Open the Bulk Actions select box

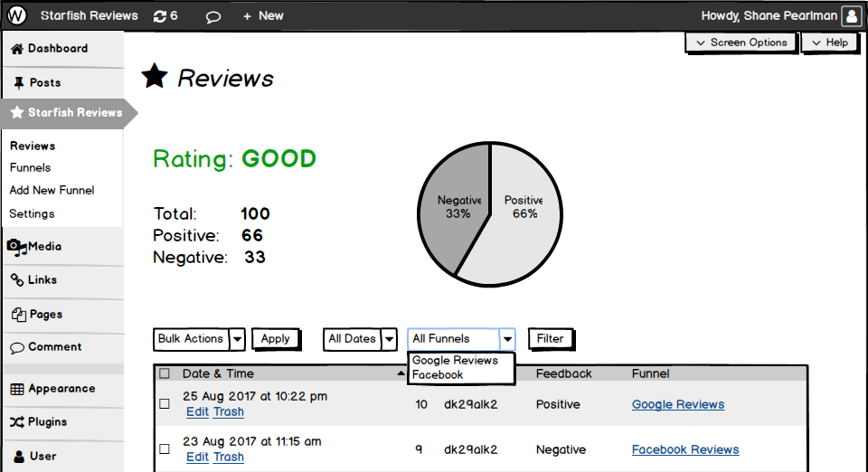point(199,339)
